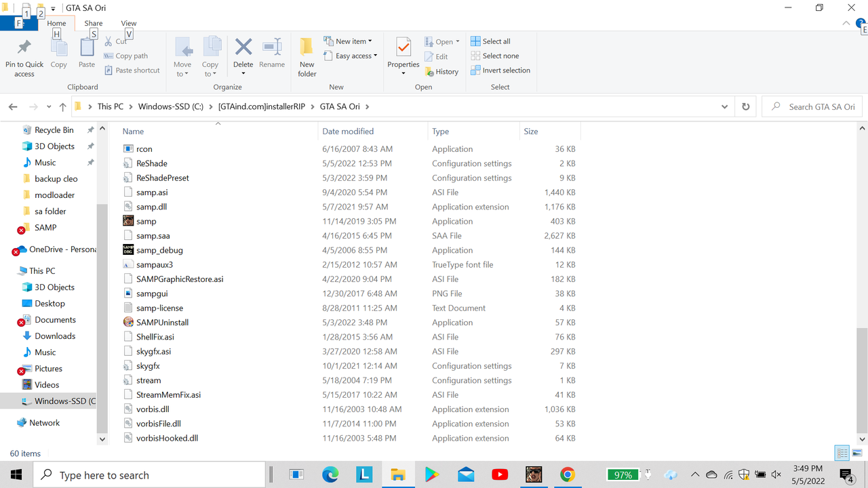
Task: Click the Cut command
Action: pyautogui.click(x=116, y=41)
